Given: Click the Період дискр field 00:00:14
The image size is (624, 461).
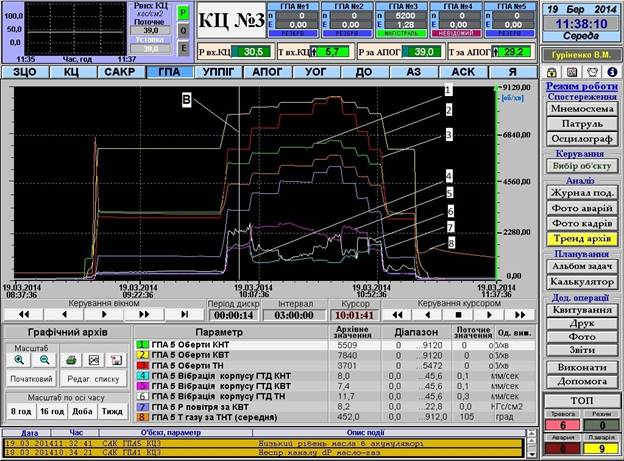Looking at the screenshot, I should pos(234,315).
